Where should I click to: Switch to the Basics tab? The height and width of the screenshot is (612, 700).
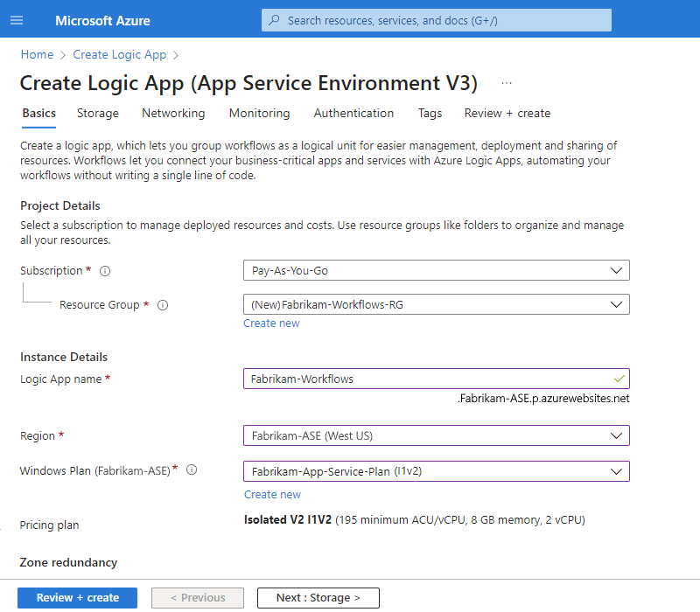(38, 114)
